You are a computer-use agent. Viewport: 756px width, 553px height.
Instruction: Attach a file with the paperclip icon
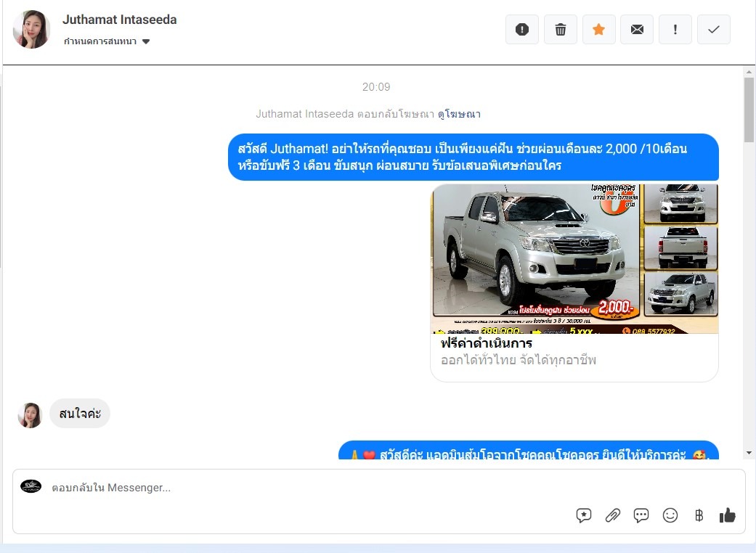coord(613,515)
